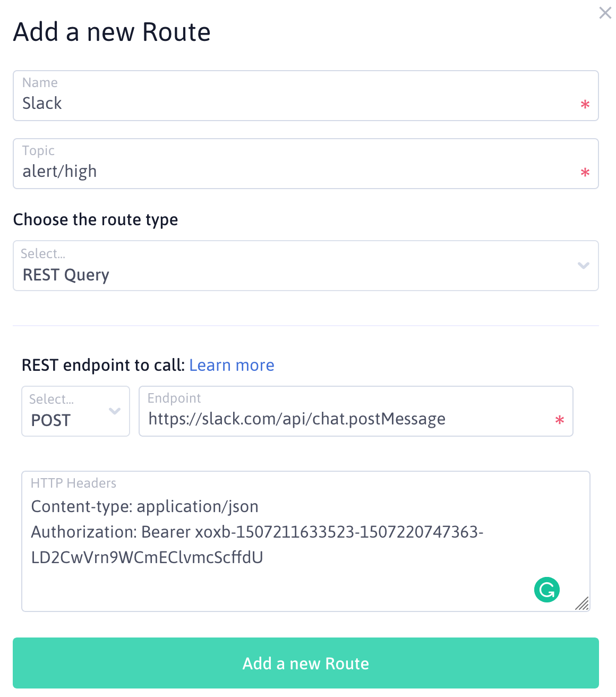
Task: Click the green Grammarly icon in HTTP Headers
Action: tap(546, 590)
